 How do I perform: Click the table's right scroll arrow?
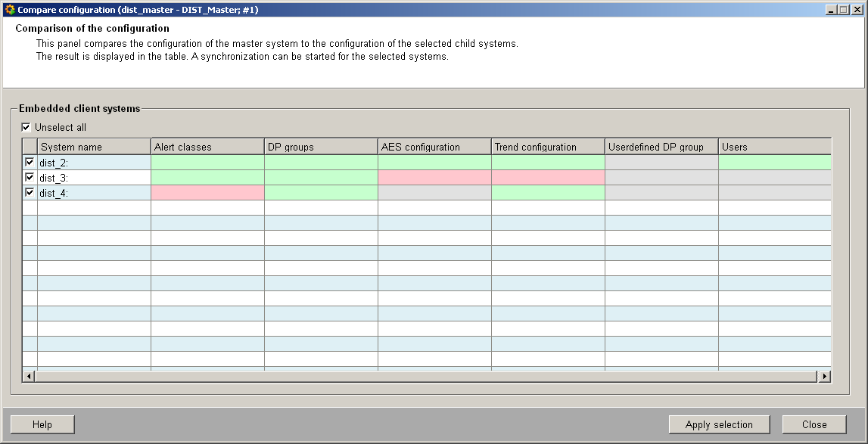pos(824,376)
